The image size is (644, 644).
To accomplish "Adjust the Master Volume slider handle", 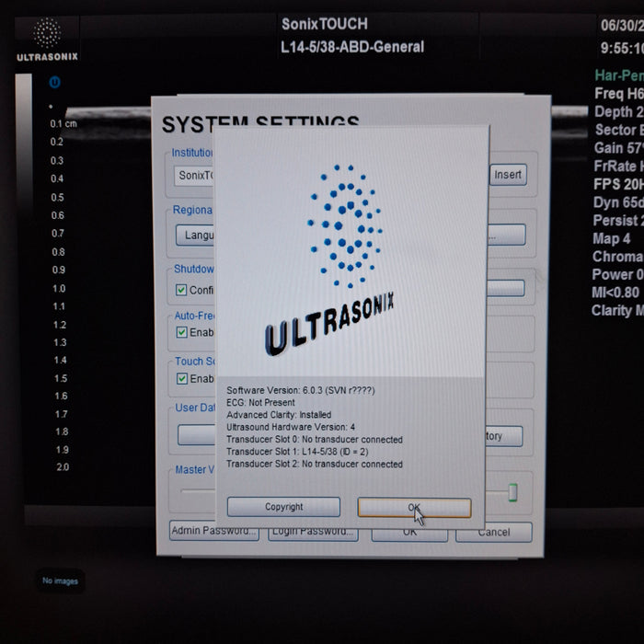I will click(512, 492).
